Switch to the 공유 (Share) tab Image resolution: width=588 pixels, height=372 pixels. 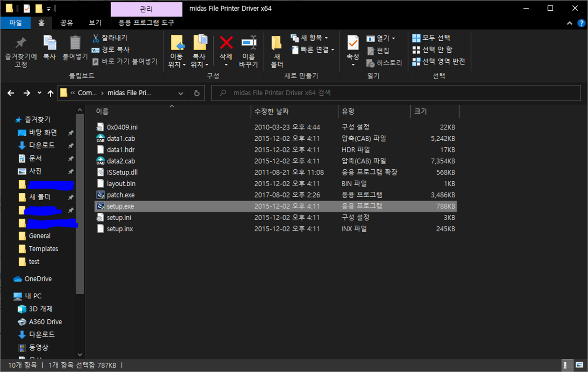tap(66, 23)
